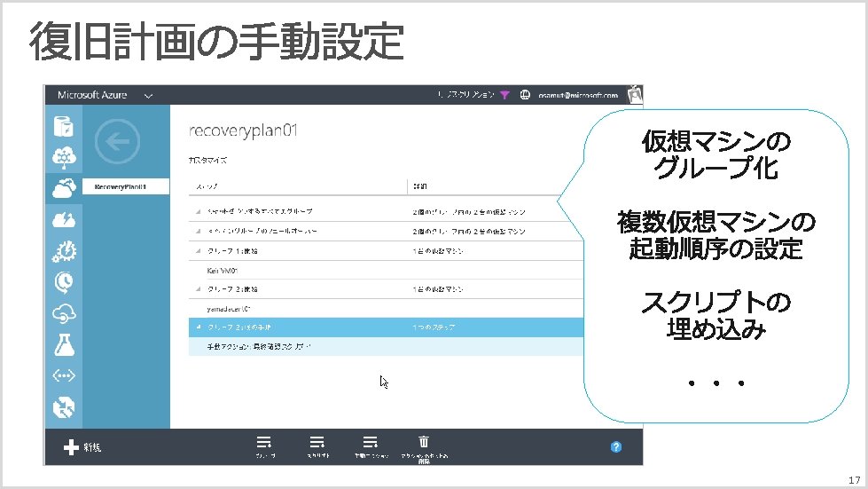Image resolution: width=868 pixels, height=489 pixels.
Task: Select the highlighted blue group row
Action: 386,327
